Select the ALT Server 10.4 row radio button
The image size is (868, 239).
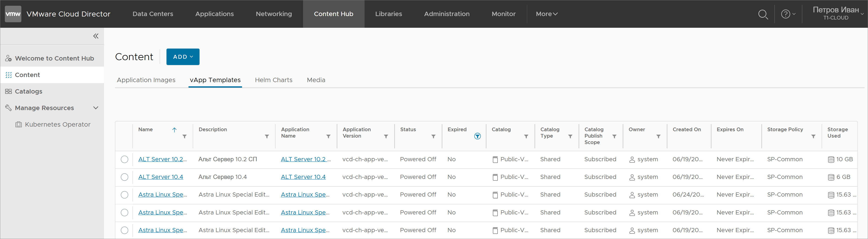[124, 177]
